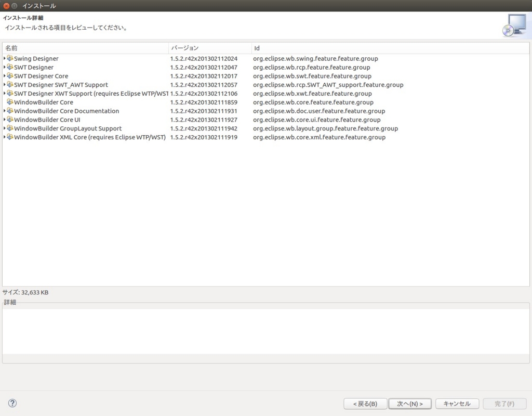Click Id org.eclipse.wb.rcp.feature.feature.group
Screen dimensions: 532x416
(x=312, y=67)
